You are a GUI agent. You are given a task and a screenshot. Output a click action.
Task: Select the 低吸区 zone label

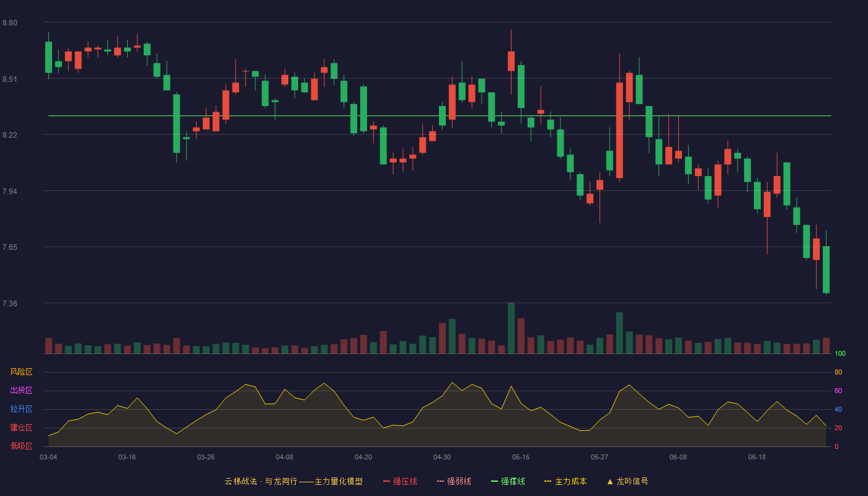(21, 446)
